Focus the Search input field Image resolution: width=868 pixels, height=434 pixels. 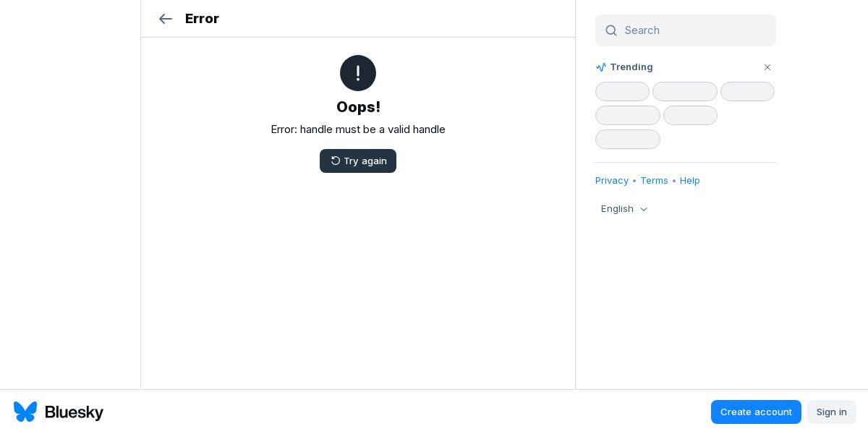[686, 30]
